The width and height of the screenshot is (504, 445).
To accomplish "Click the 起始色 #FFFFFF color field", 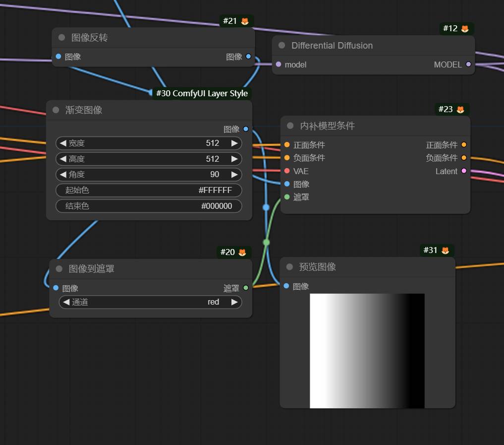I will tap(149, 191).
